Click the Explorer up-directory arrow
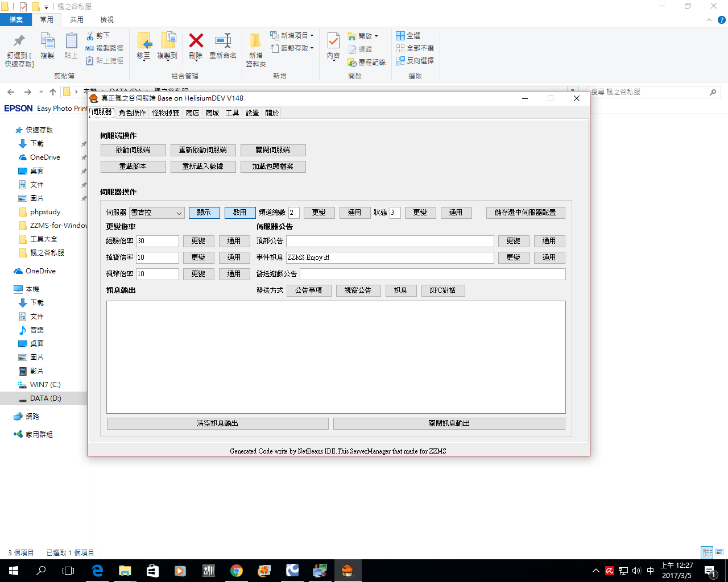This screenshot has height=582, width=728. 53,92
